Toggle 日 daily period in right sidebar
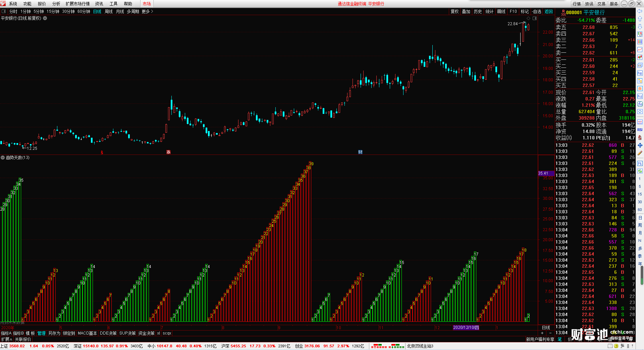 (640, 218)
